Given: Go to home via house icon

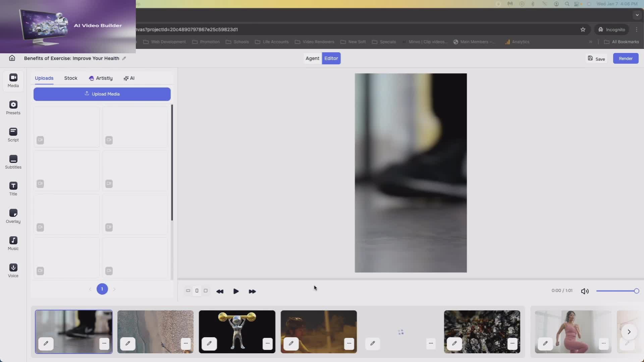Looking at the screenshot, I should click(12, 58).
